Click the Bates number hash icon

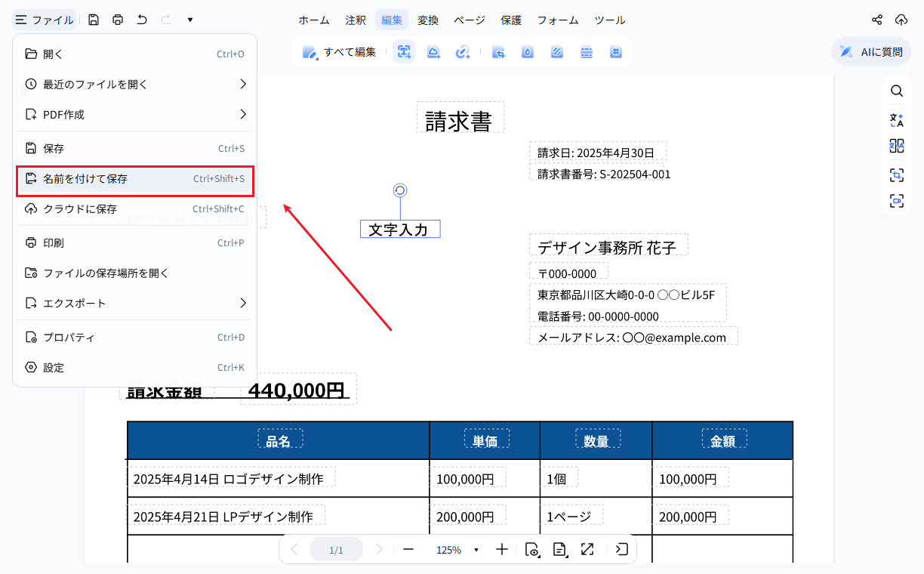[x=616, y=52]
